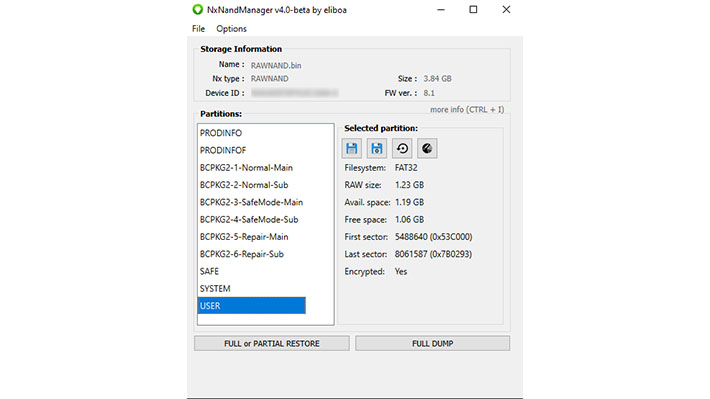Click FULL or PARTIAL RESTORE button

click(272, 343)
